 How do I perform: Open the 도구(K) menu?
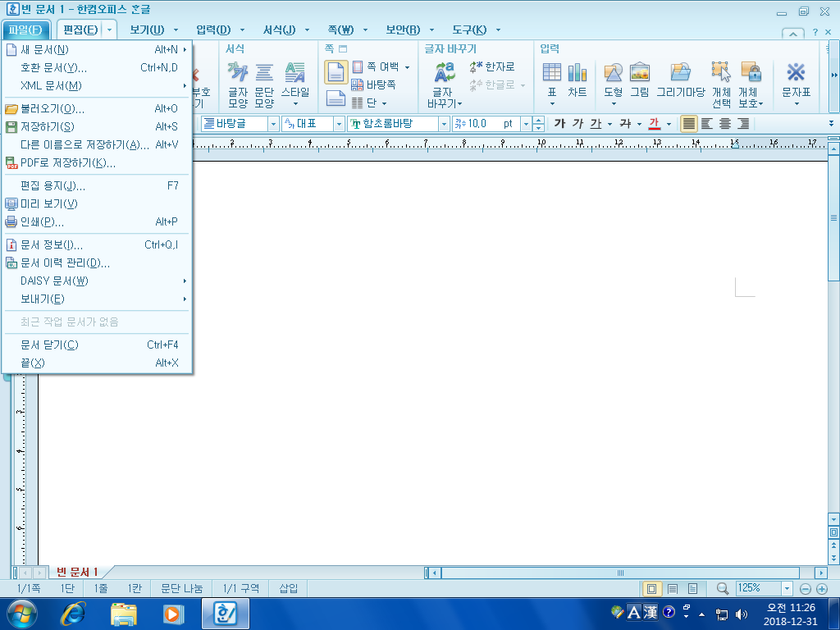(x=469, y=30)
